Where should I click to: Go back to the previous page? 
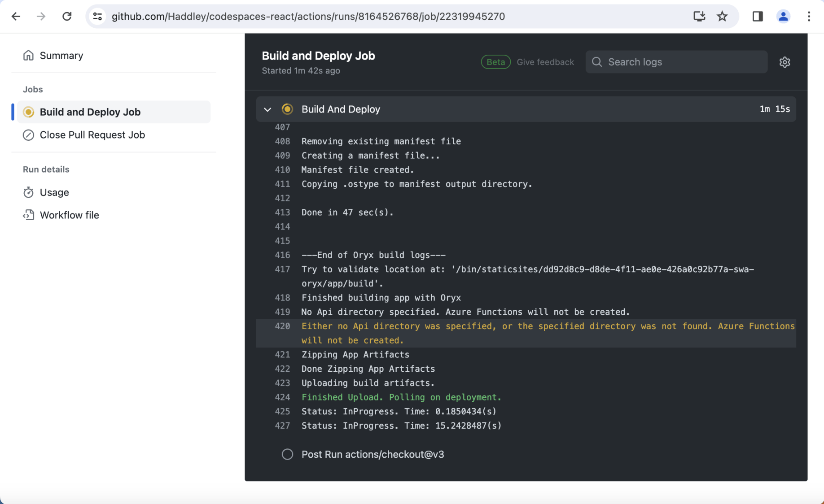click(16, 17)
